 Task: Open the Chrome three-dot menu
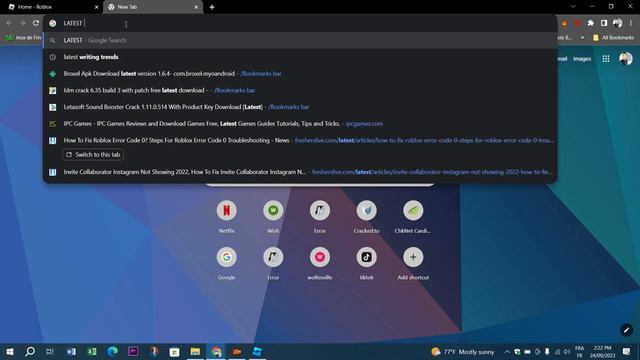point(631,23)
